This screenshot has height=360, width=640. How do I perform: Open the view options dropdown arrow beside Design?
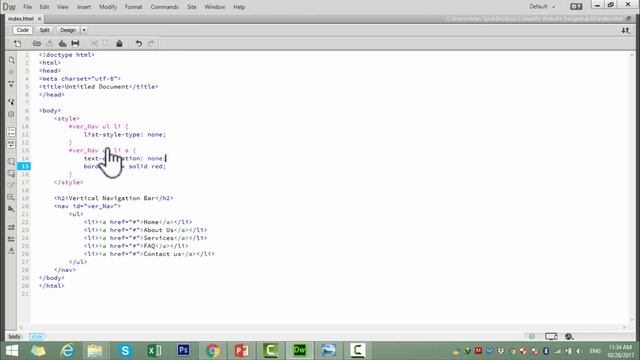84,30
